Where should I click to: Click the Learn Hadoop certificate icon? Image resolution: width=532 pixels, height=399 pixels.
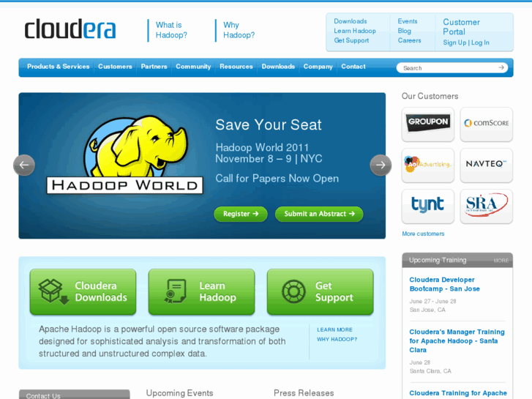coord(175,291)
